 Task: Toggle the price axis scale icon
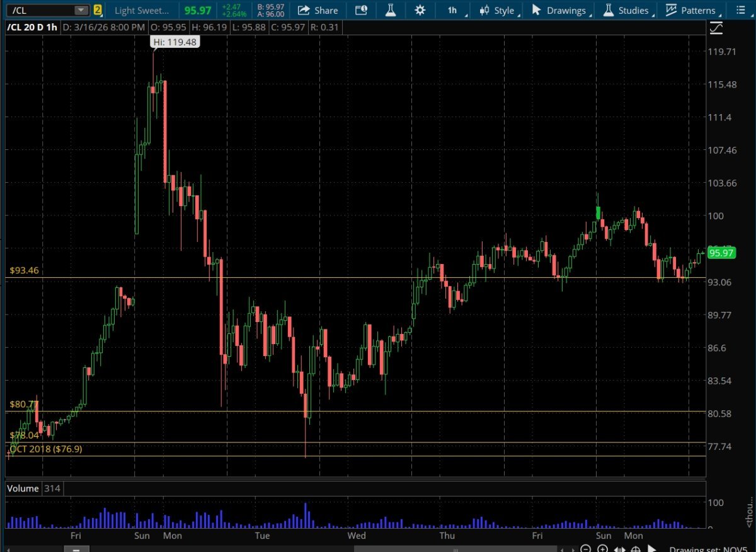tap(716, 28)
